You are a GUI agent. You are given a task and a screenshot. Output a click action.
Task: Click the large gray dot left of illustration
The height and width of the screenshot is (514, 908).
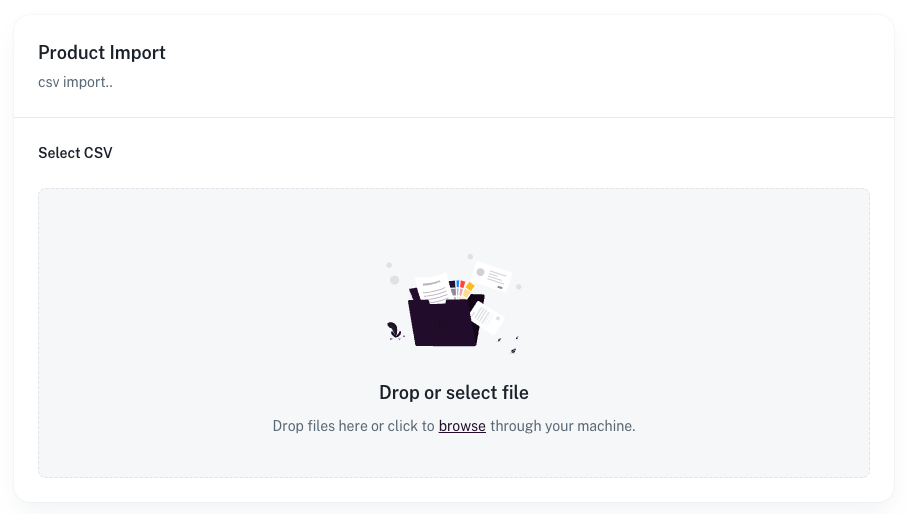pos(394,280)
